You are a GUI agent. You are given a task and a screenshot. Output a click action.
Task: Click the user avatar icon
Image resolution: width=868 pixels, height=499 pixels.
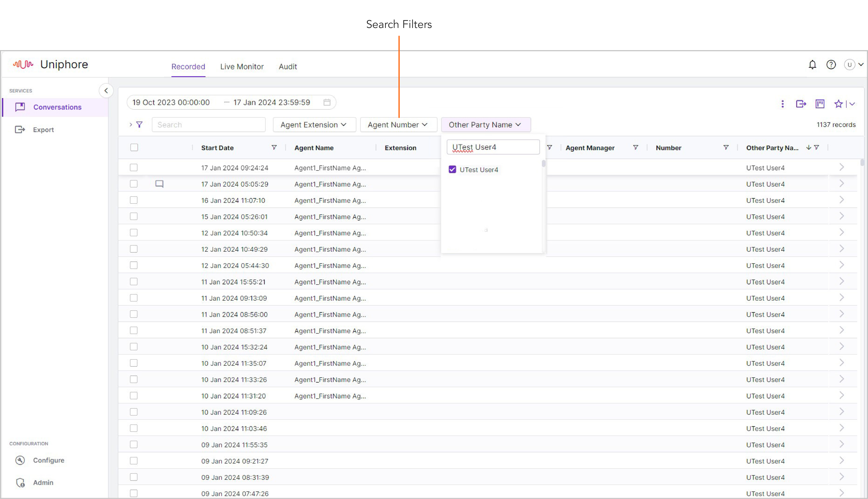tap(849, 65)
